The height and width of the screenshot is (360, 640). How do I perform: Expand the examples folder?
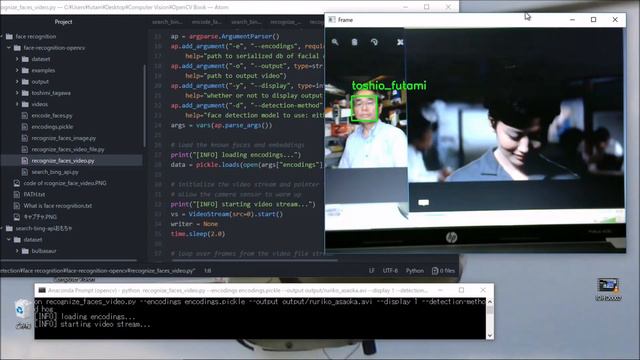click(17, 70)
